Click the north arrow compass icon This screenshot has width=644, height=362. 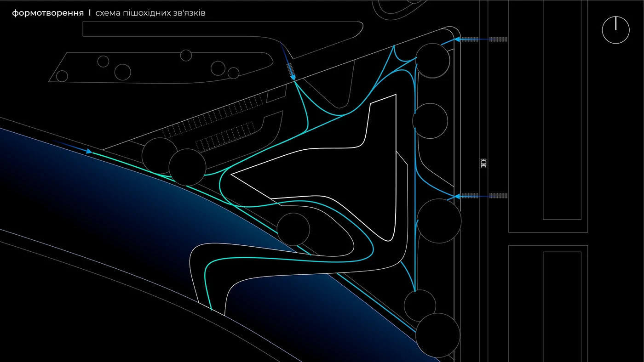(615, 30)
